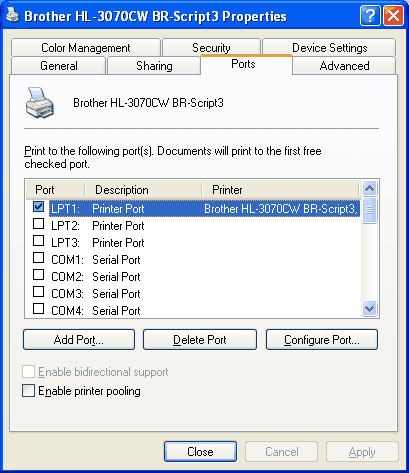Uncheck the LPT1 port checkbox
409x473 pixels.
tap(39, 207)
